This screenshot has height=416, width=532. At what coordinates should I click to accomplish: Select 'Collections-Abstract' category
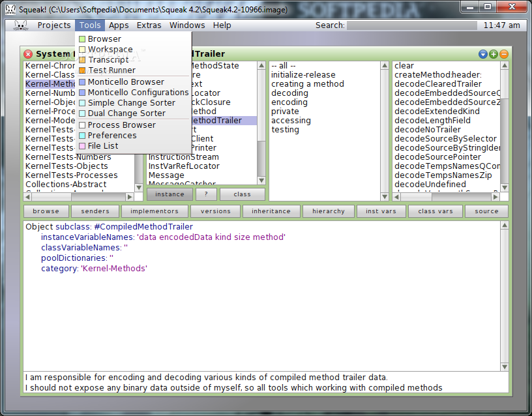pos(66,185)
